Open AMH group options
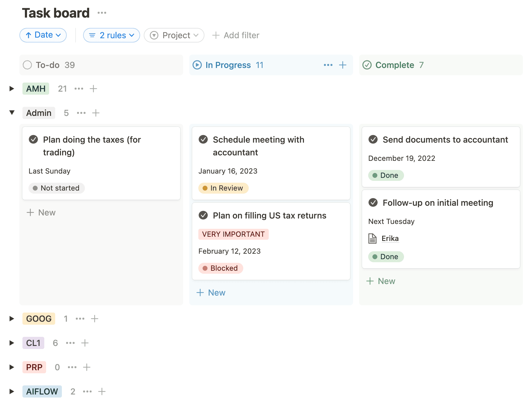This screenshot has width=532, height=403. 79,89
